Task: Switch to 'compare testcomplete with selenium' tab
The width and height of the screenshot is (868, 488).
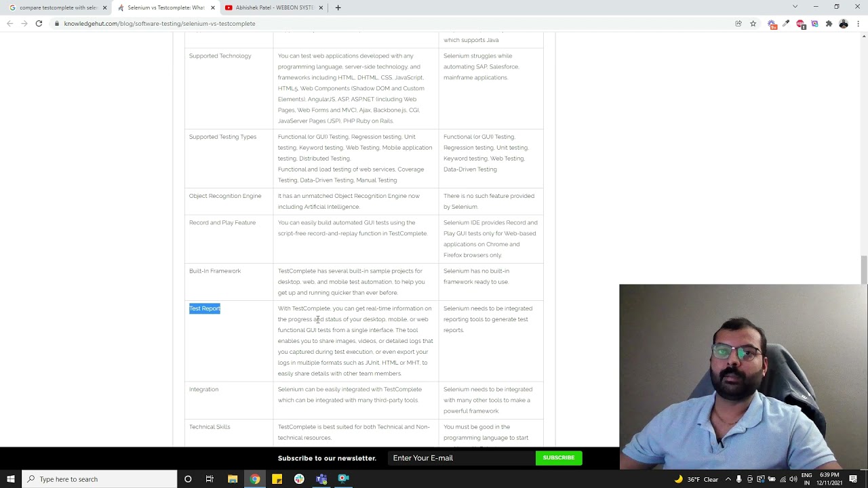Action: coord(58,7)
